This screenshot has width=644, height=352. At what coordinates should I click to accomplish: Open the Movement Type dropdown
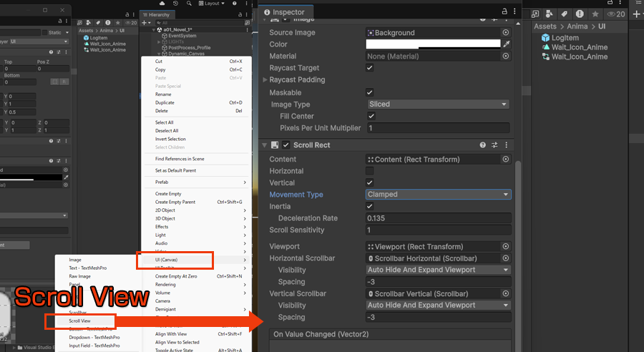point(438,195)
